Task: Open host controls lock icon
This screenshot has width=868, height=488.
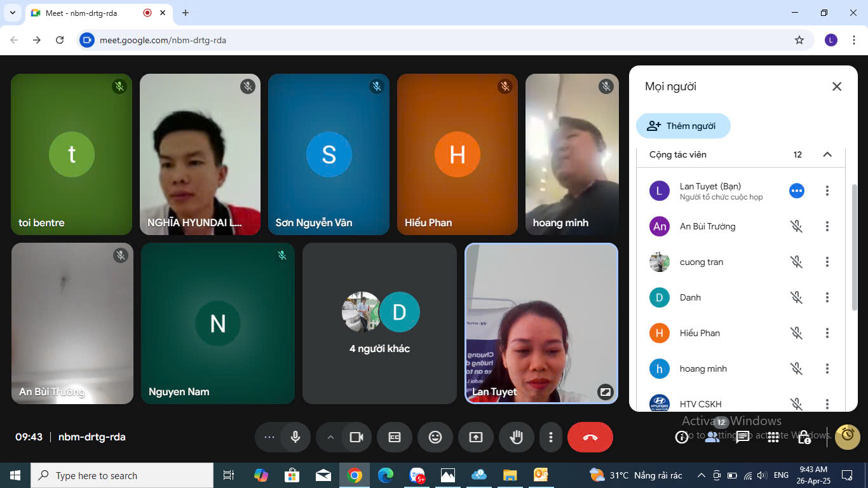Action: 804,437
